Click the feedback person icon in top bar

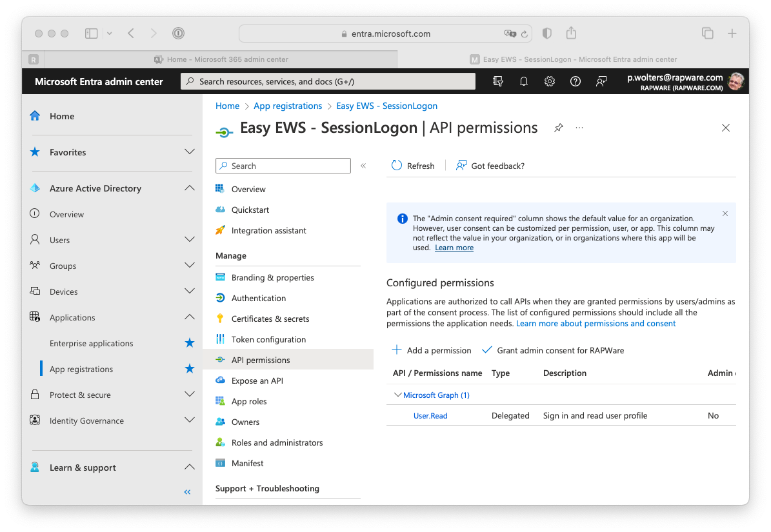click(601, 81)
